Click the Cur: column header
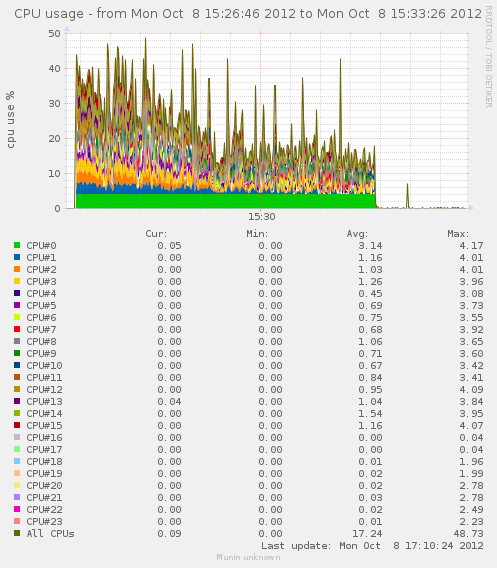The image size is (497, 568). (x=156, y=234)
